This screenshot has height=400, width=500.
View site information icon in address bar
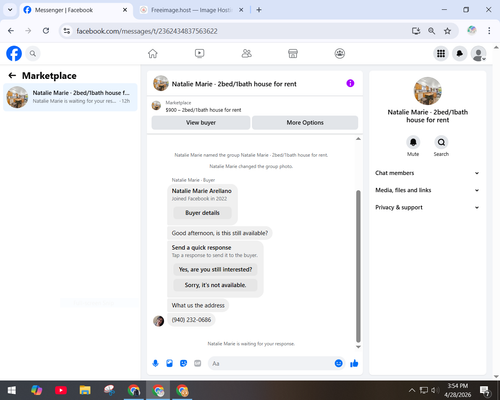pos(67,31)
